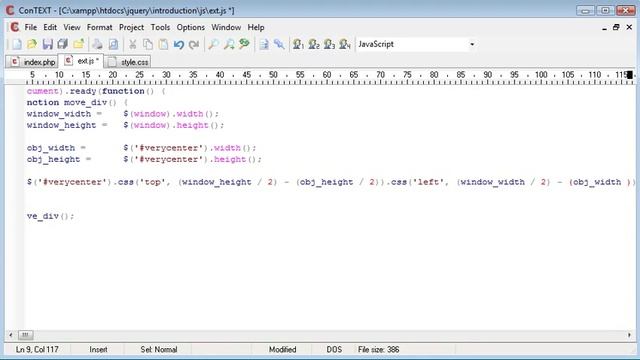
Task: Click 'Modified' in the status bar
Action: [282, 350]
